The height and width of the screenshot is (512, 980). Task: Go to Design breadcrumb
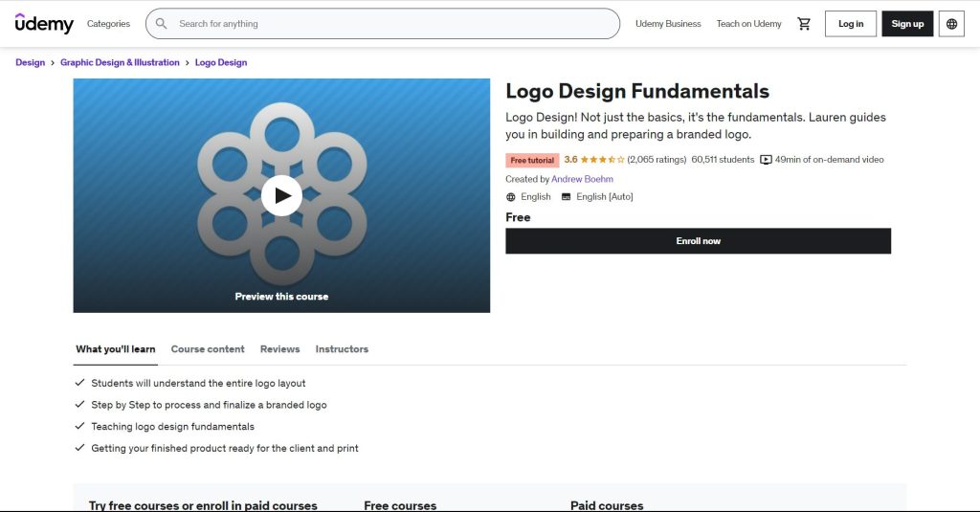(30, 62)
